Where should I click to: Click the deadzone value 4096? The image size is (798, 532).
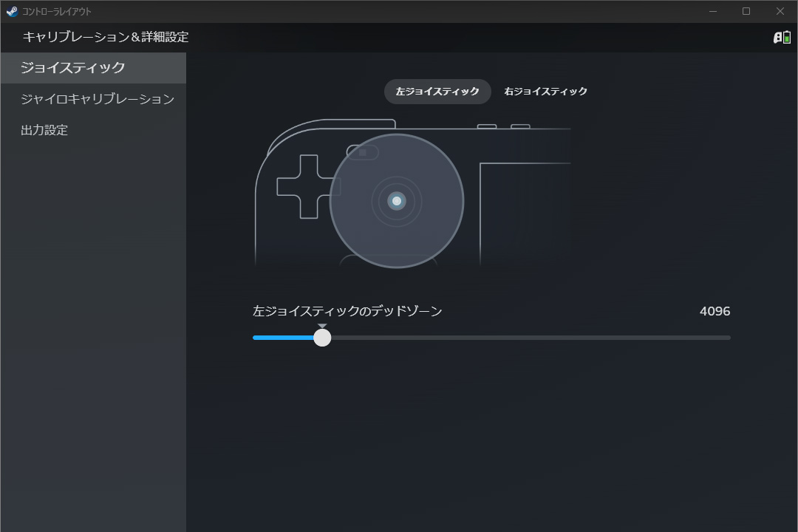pos(715,311)
